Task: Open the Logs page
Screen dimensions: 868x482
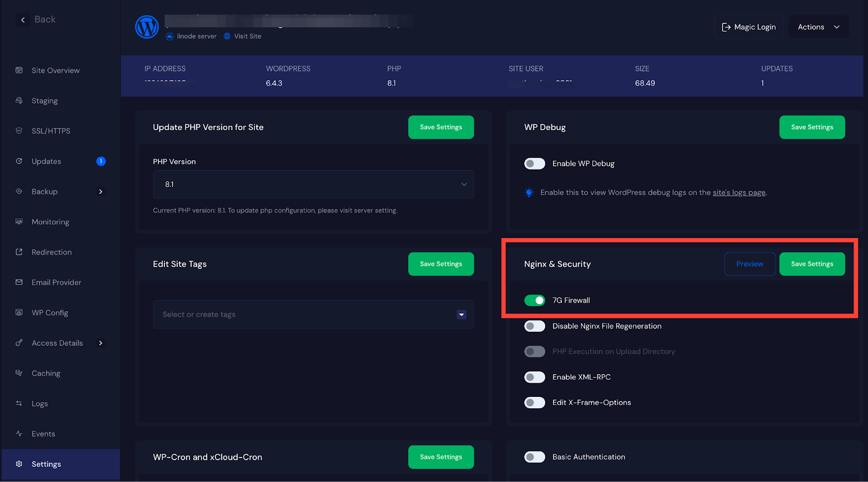Action: point(40,403)
